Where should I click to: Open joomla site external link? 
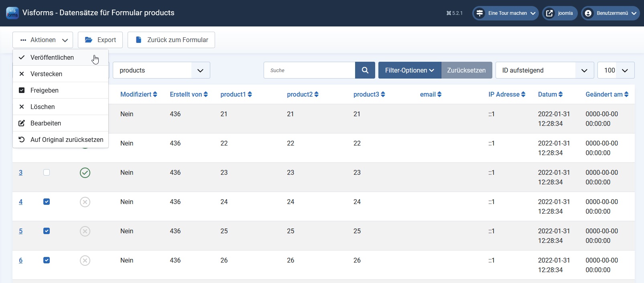(x=560, y=13)
